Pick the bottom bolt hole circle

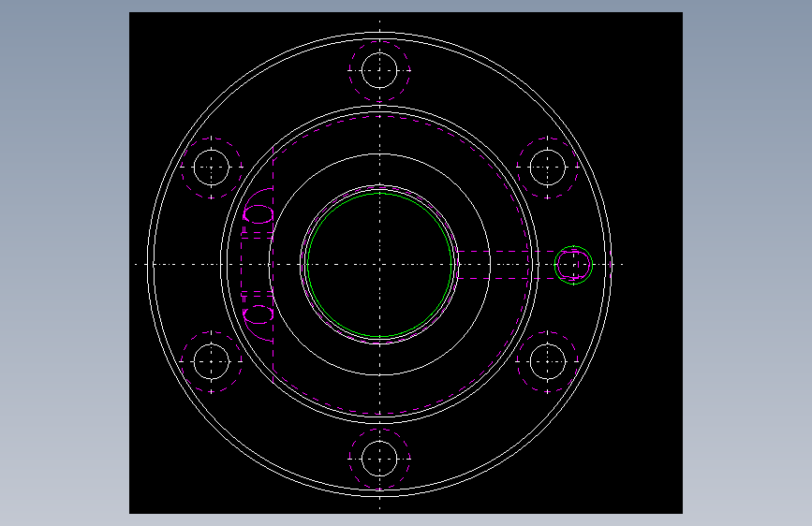point(379,459)
